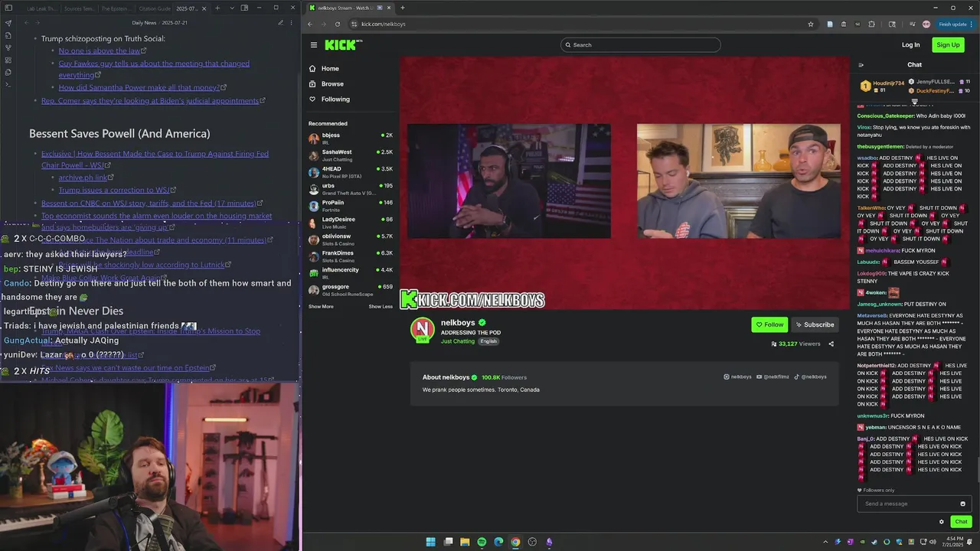
Task: Open Following in Kick sidebar
Action: [x=335, y=99]
